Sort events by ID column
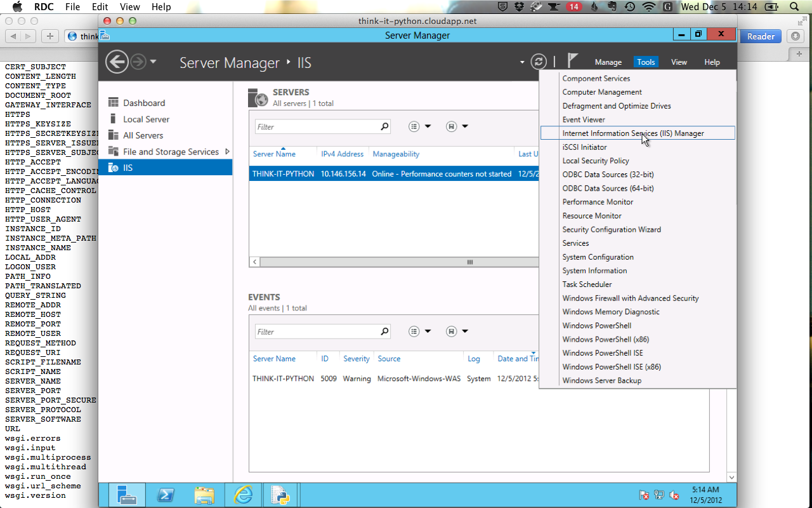The height and width of the screenshot is (508, 812). point(325,359)
